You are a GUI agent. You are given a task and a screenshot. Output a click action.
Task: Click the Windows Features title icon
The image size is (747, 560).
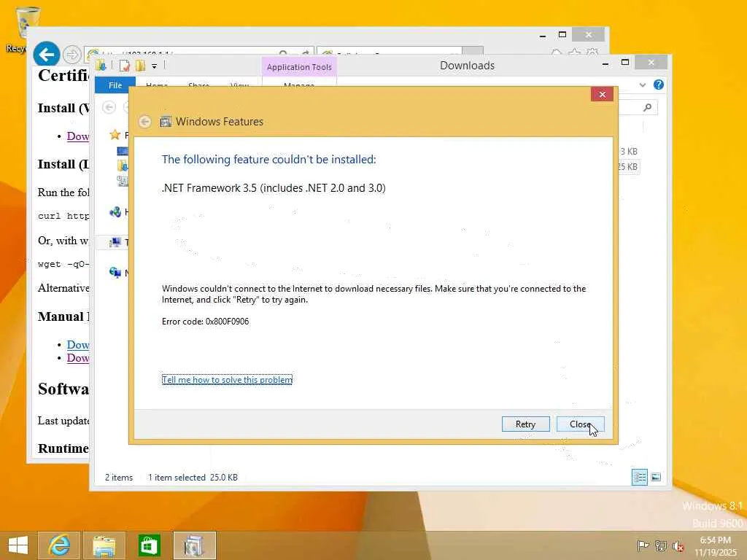click(166, 122)
